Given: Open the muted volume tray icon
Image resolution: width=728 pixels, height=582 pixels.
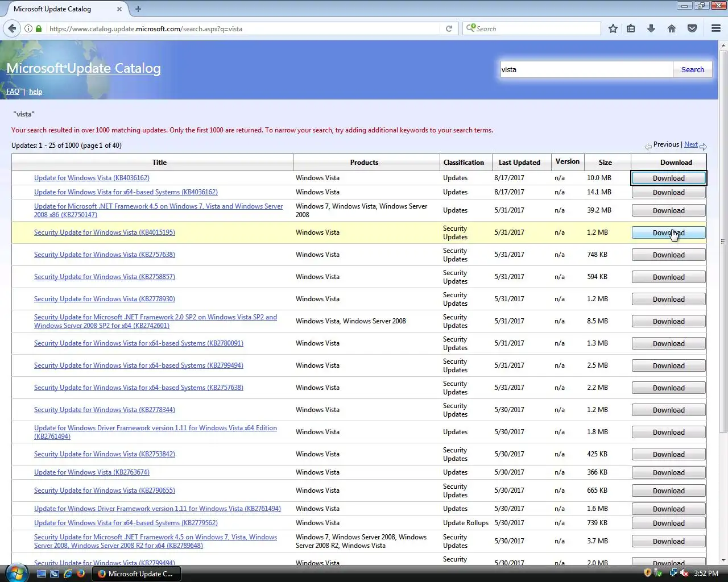Looking at the screenshot, I should click(684, 573).
